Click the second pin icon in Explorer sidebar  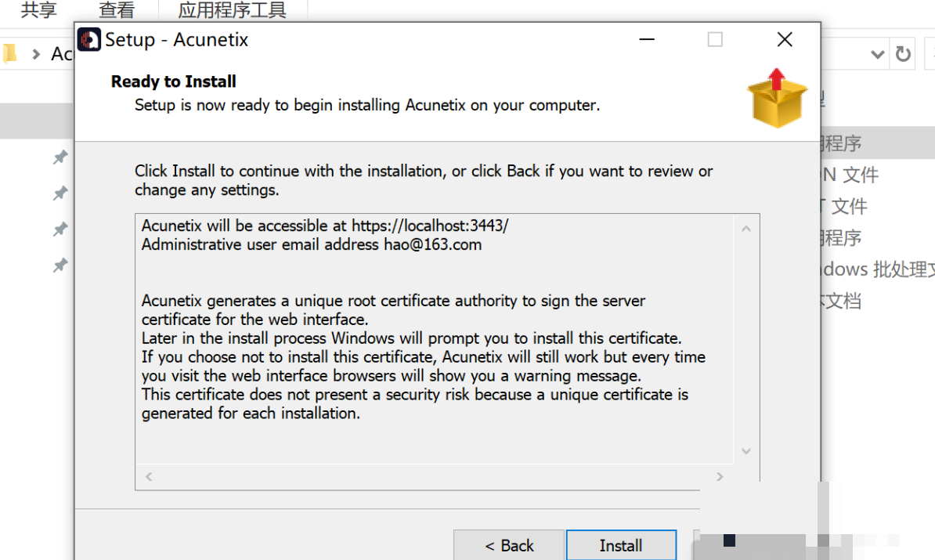60,193
